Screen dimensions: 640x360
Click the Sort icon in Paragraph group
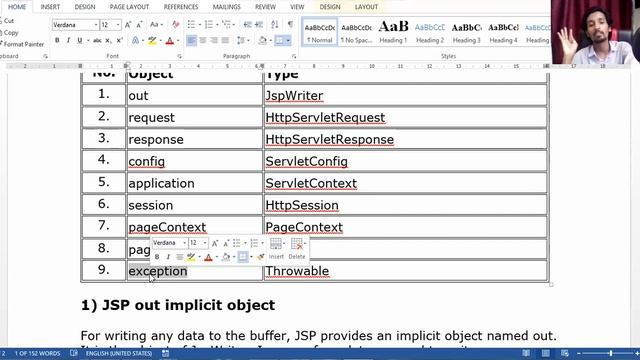click(x=275, y=24)
